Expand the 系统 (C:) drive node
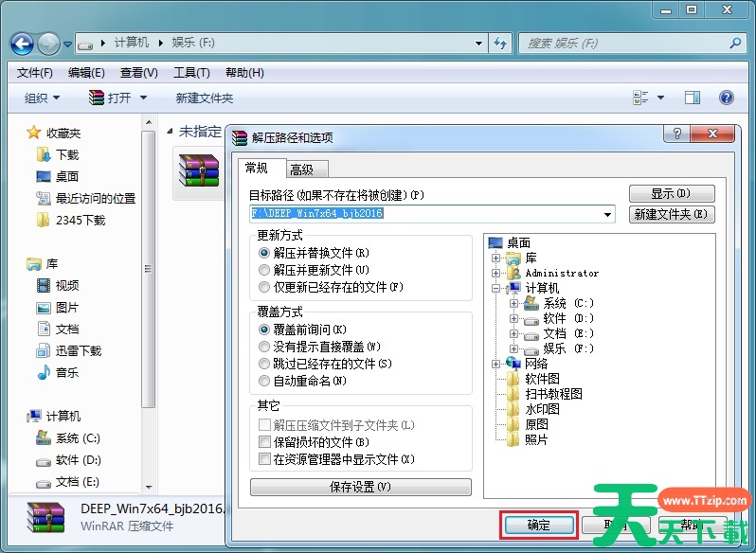This screenshot has width=756, height=553. point(513,304)
